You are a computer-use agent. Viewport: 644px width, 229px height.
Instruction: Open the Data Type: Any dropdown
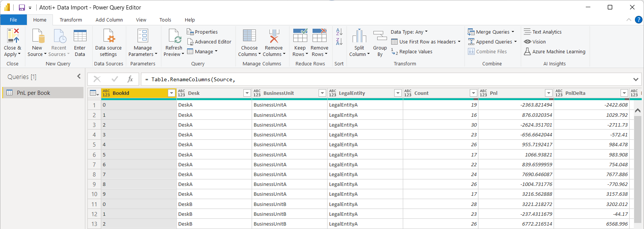click(x=409, y=32)
